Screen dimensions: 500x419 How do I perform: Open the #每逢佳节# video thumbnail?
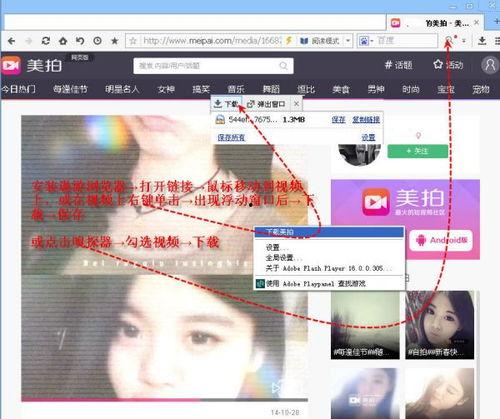[365, 325]
